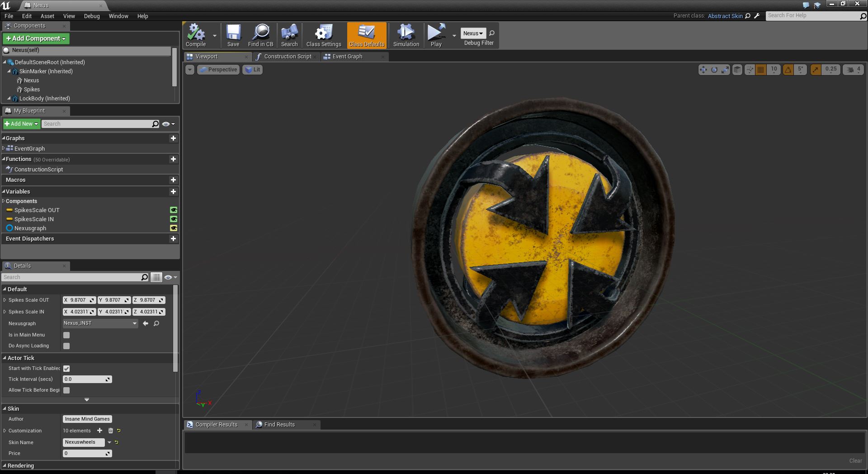Enable the Is in Main Menu checkbox
This screenshot has height=474, width=868.
[x=66, y=335]
